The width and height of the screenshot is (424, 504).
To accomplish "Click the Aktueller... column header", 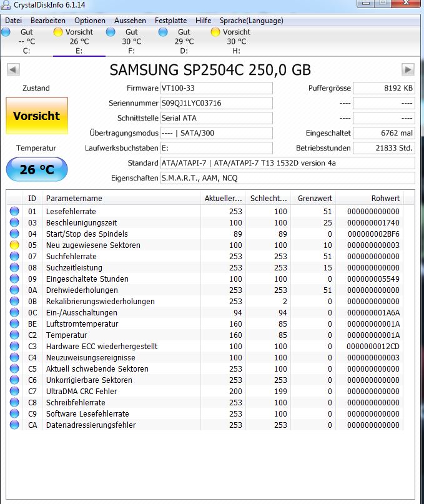I will tap(223, 199).
